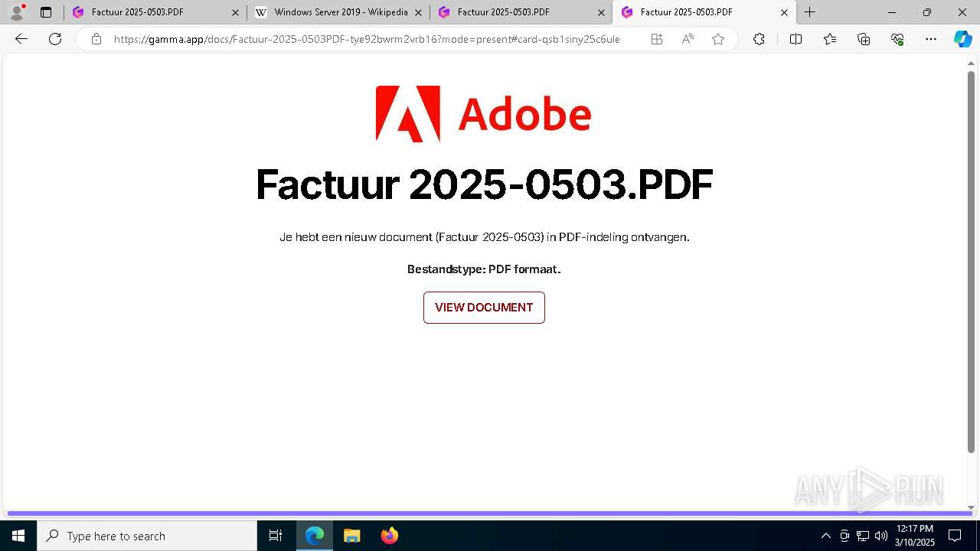Open Firefox from taskbar
Image resolution: width=980 pixels, height=551 pixels.
[390, 536]
